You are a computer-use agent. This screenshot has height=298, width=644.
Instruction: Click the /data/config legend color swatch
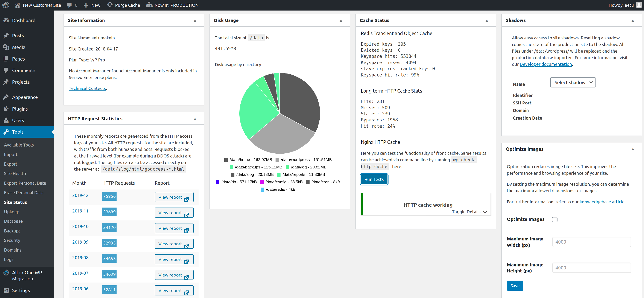(x=262, y=182)
